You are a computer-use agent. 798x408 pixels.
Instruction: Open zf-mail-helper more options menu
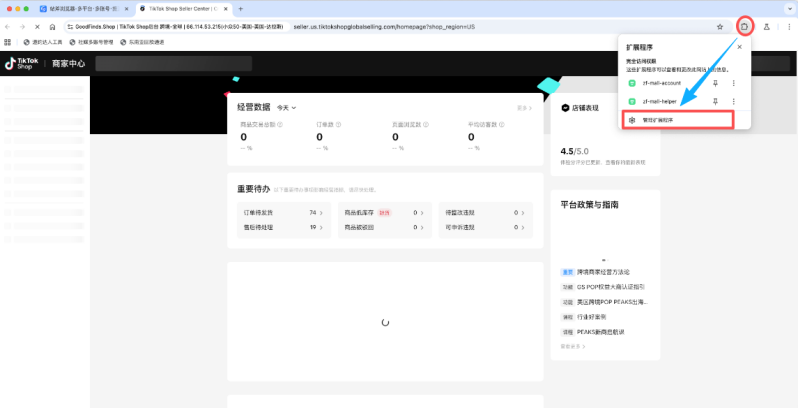(x=733, y=101)
